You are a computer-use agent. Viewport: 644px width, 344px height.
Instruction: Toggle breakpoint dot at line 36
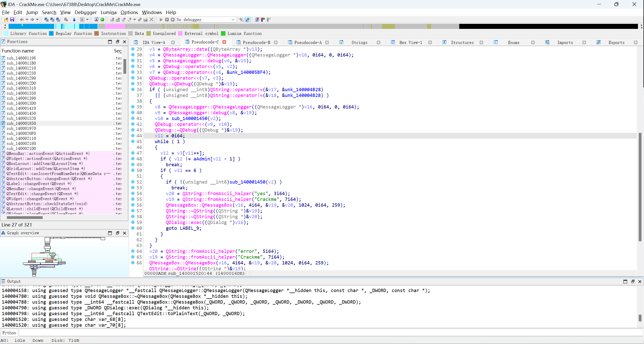coord(133,89)
